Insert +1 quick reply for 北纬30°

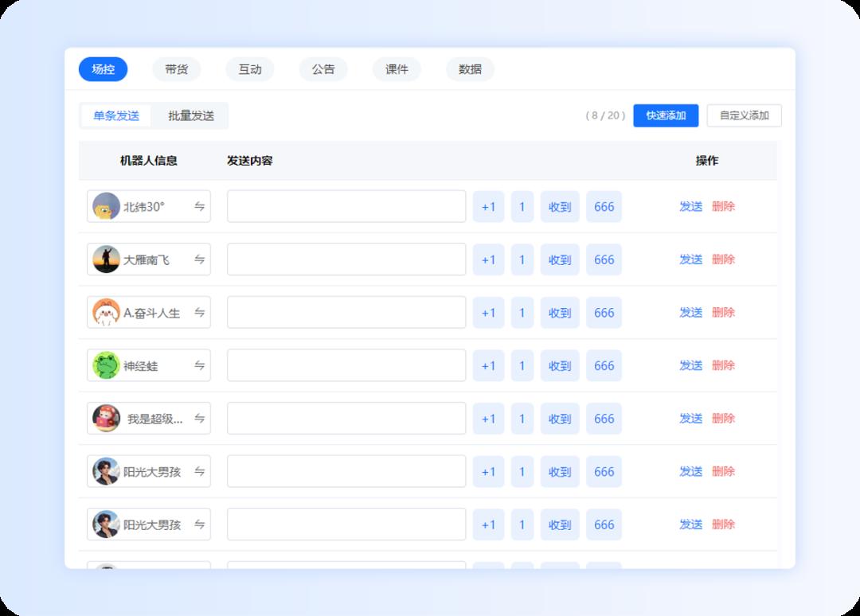click(x=489, y=207)
